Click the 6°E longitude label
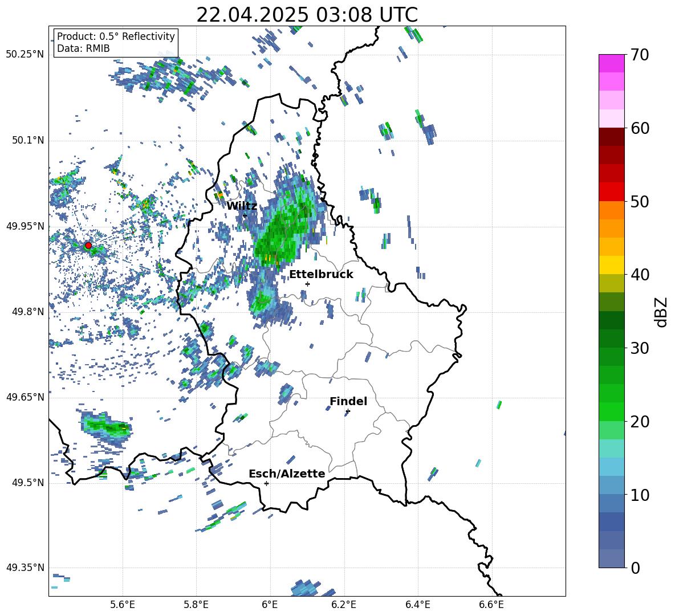The image size is (675, 616). 270,605
